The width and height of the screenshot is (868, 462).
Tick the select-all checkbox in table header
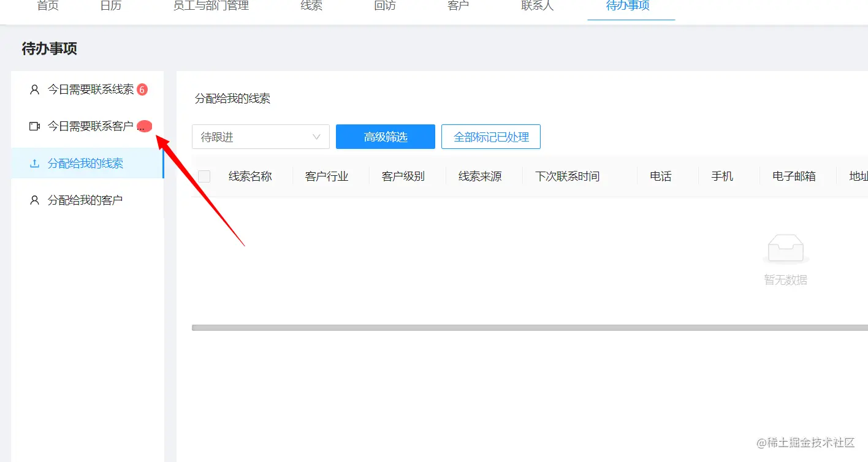pos(204,176)
